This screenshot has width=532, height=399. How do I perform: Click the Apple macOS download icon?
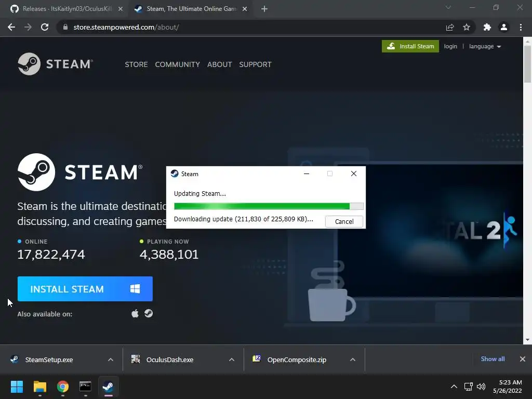pyautogui.click(x=135, y=313)
